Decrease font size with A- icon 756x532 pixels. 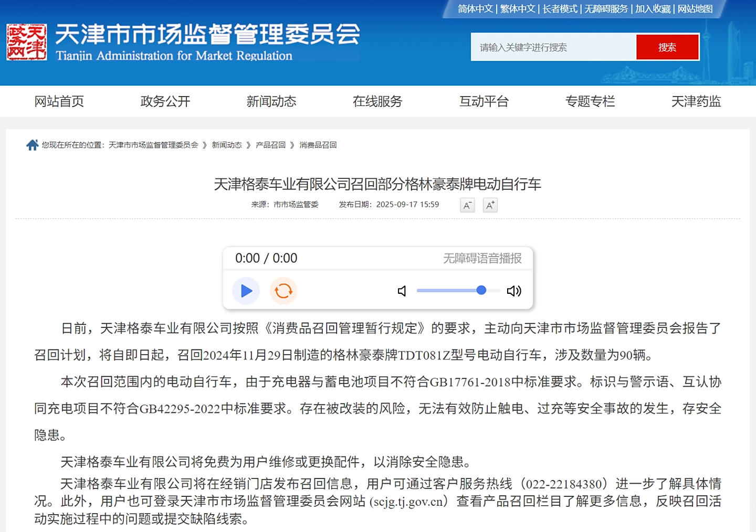[467, 205]
